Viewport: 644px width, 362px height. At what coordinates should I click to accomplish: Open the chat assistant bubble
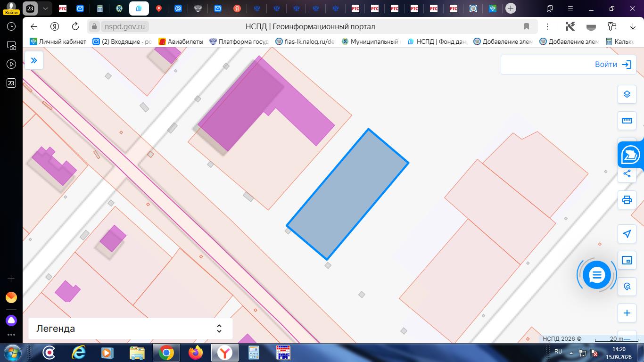coord(596,275)
